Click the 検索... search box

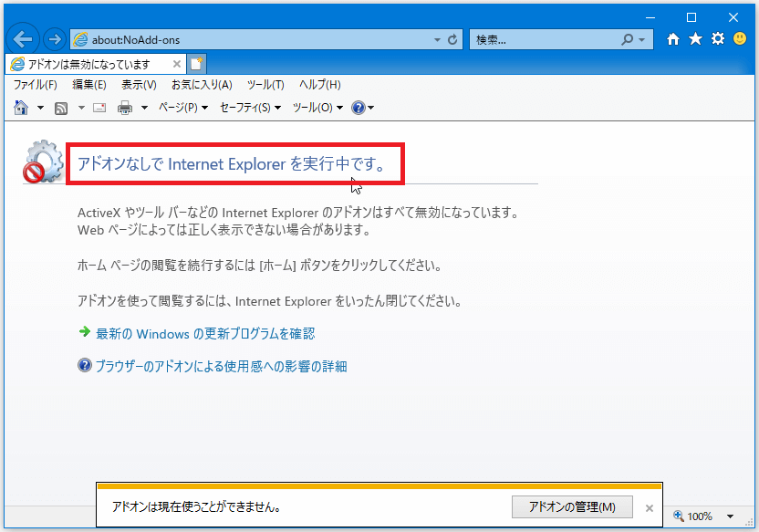click(x=543, y=40)
